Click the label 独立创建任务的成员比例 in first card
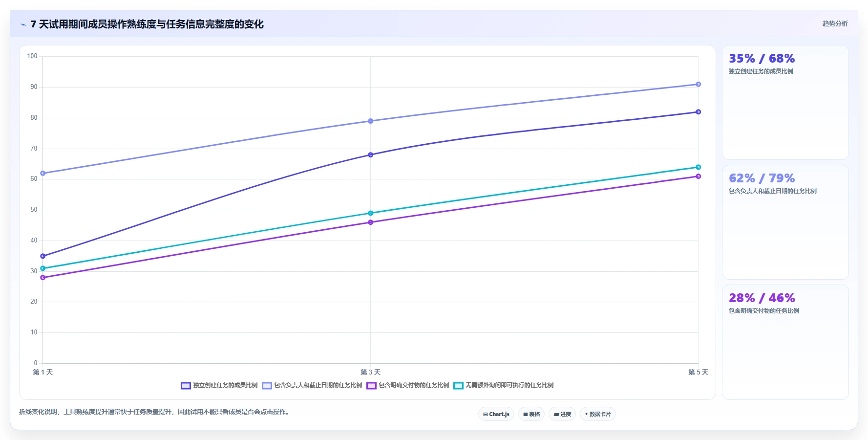 coord(761,71)
